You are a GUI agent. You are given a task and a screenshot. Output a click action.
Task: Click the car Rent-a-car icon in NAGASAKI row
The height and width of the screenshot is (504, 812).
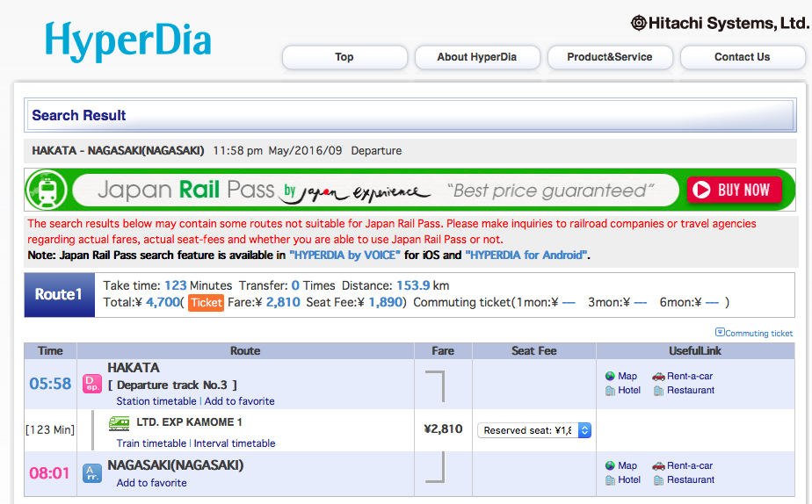pos(658,465)
